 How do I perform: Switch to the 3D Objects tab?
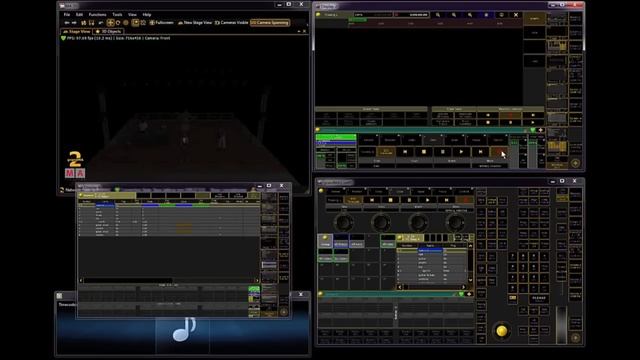coord(109,31)
